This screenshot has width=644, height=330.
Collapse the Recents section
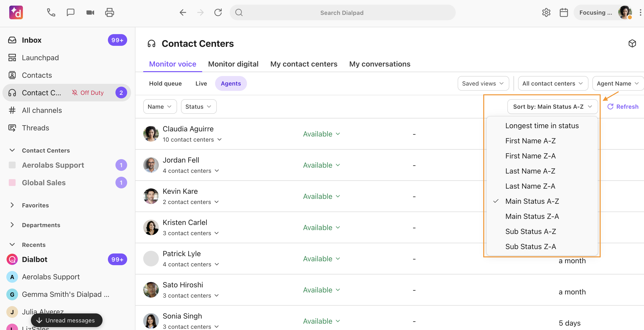click(12, 245)
